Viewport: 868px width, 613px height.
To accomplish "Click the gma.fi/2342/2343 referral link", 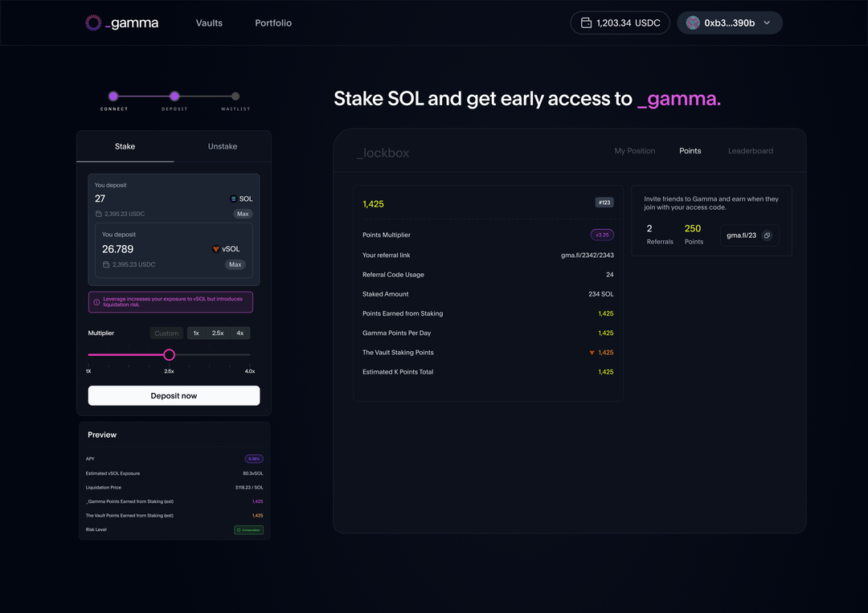I will (588, 255).
